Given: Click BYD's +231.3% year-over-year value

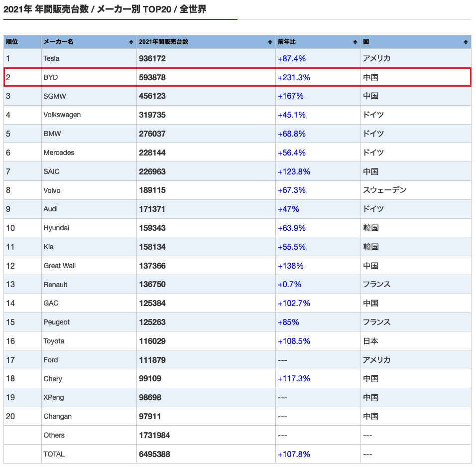Looking at the screenshot, I should point(294,77).
